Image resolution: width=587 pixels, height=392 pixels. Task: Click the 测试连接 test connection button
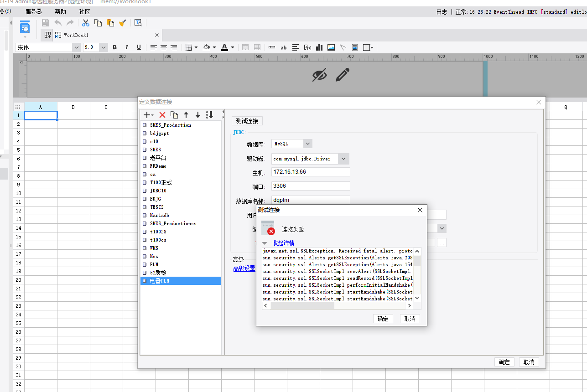(x=247, y=121)
